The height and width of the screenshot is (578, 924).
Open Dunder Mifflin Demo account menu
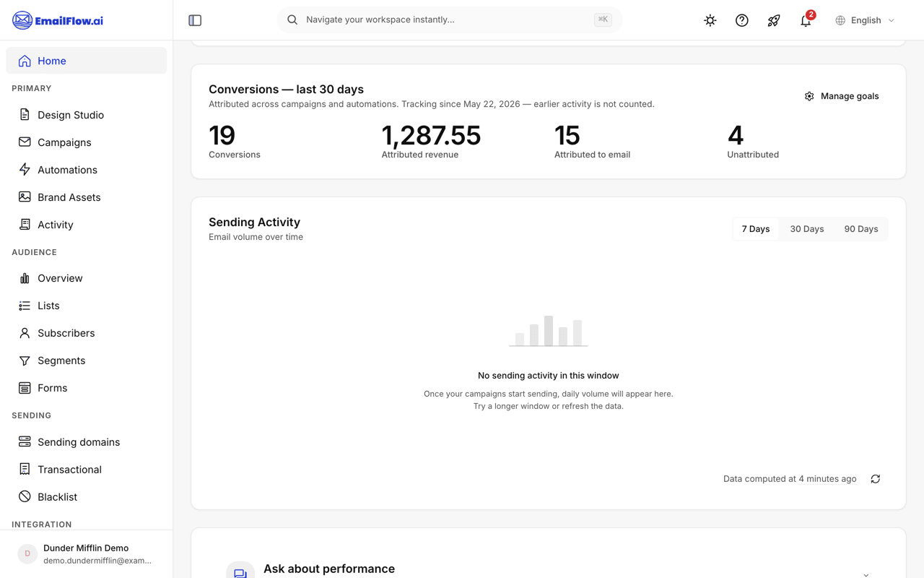[86, 554]
